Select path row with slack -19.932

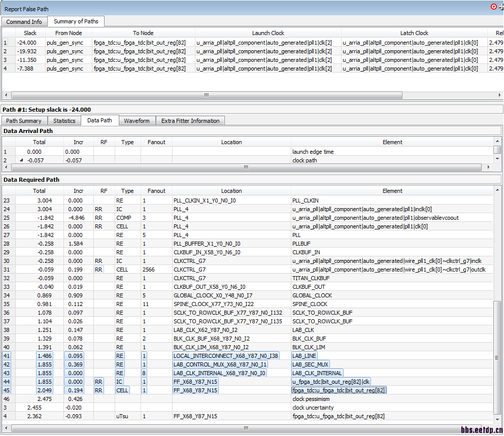[x=26, y=51]
